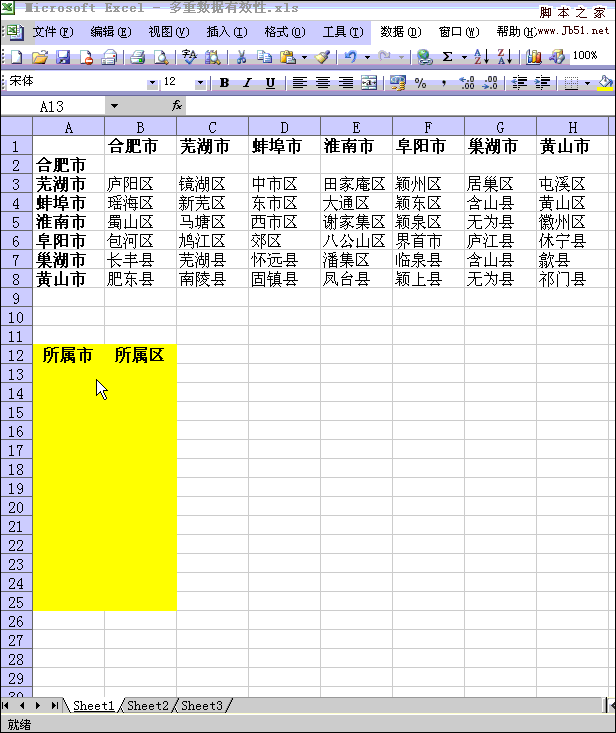Open the 数据 (Data) menu
Screen dimensions: 616x733
coord(401,32)
